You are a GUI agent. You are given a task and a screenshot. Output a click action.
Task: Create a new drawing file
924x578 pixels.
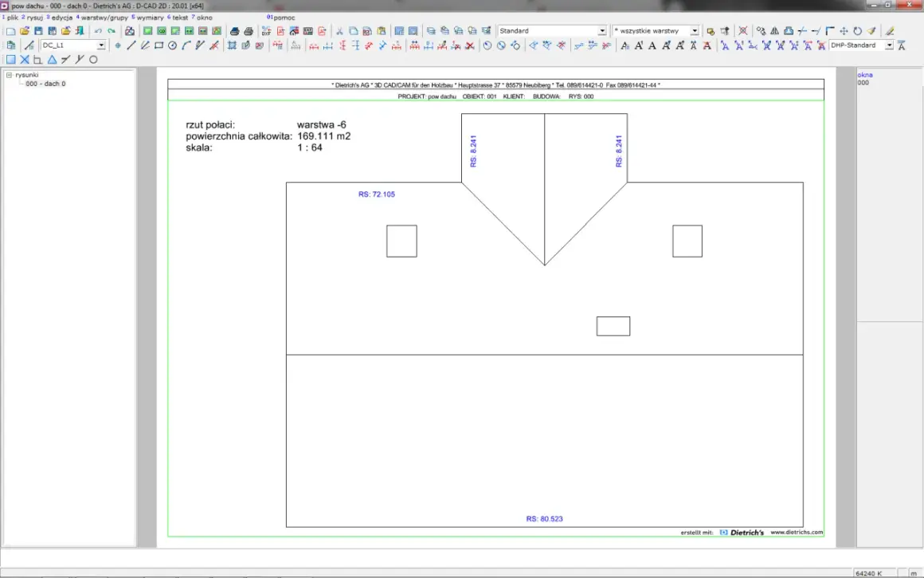coord(10,30)
